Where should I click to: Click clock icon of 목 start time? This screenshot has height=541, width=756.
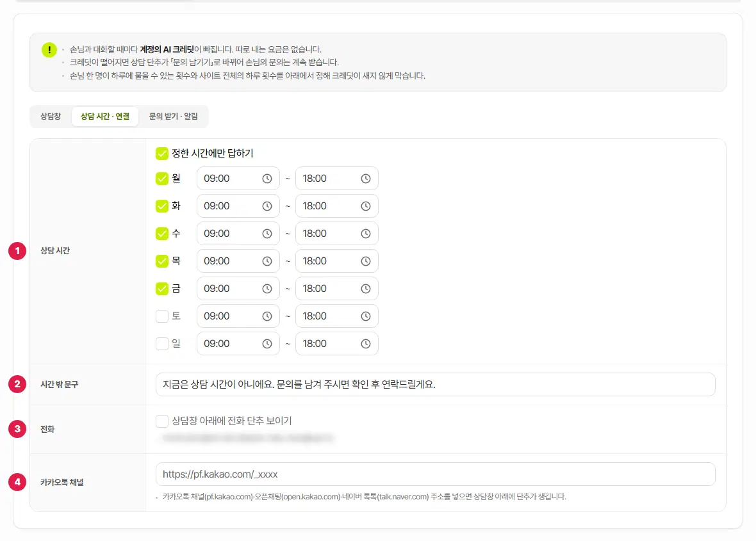(x=267, y=261)
